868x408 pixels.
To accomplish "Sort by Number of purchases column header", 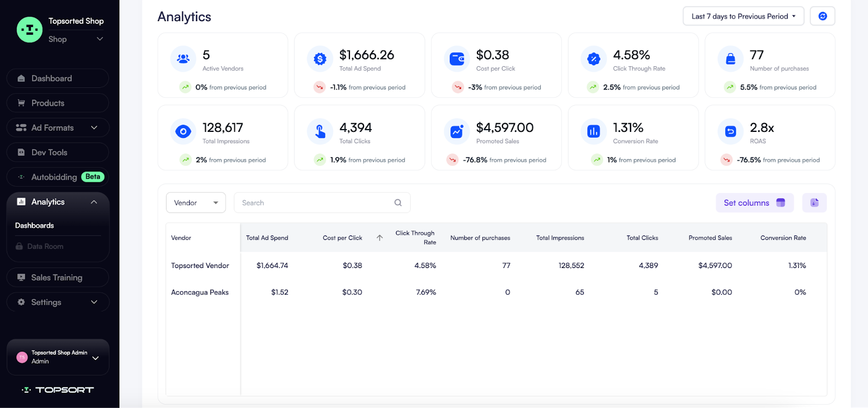I will click(480, 238).
